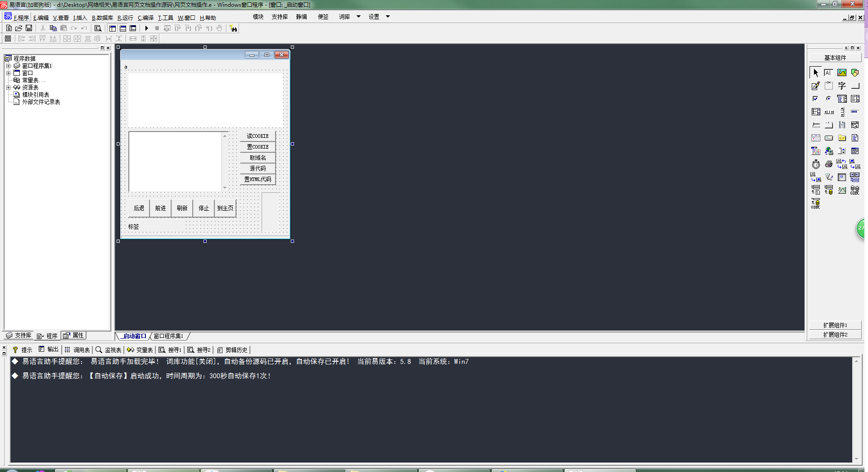This screenshot has width=868, height=472.
Task: Click the 外部文件记录表 tree item
Action: pos(41,102)
